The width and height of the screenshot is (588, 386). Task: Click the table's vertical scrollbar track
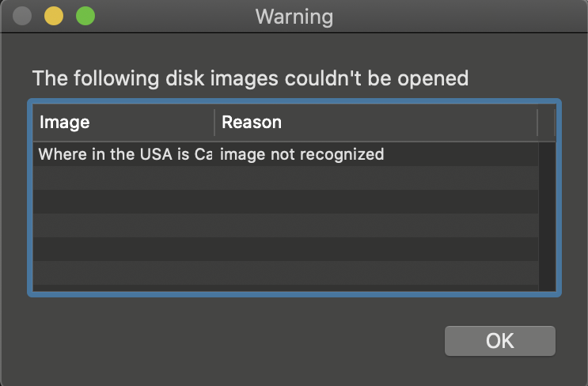[547, 216]
